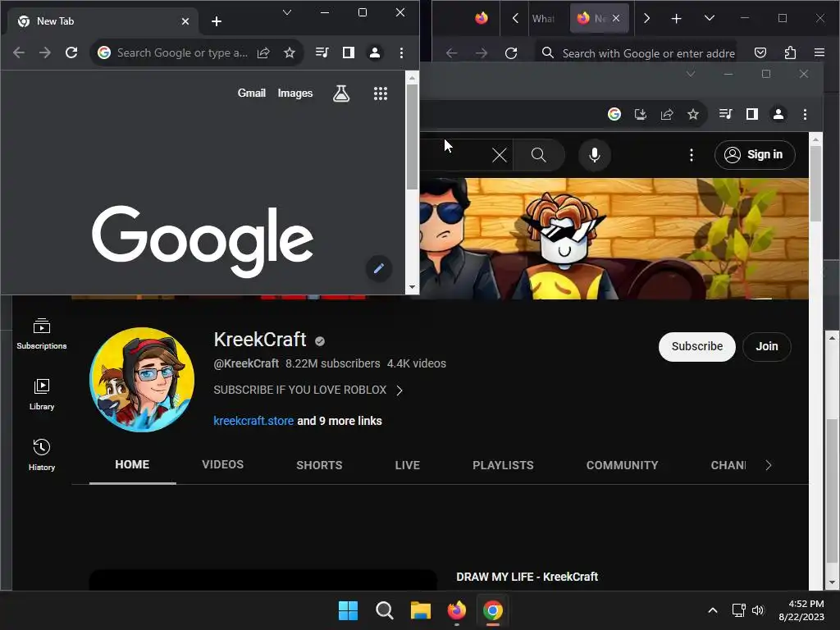
Task: Toggle side panel in front Chrome window
Action: pyautogui.click(x=348, y=52)
